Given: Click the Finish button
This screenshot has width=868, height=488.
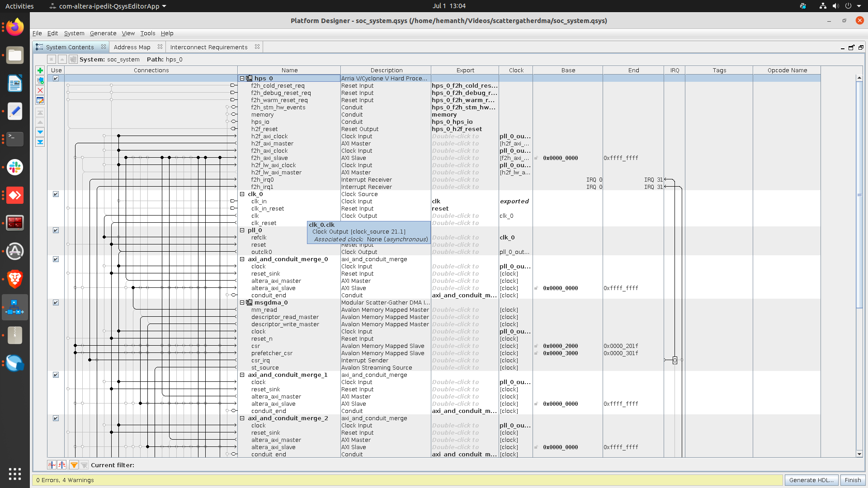Looking at the screenshot, I should coord(853,480).
